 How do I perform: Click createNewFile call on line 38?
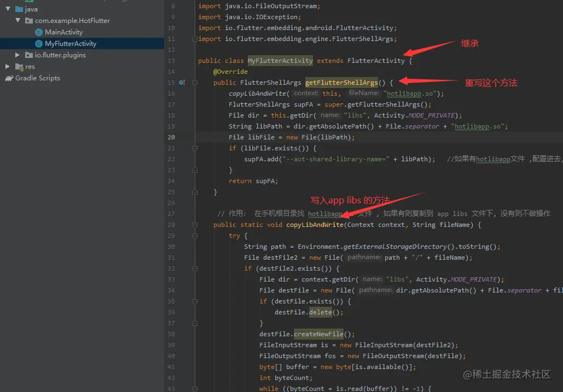[318, 334]
